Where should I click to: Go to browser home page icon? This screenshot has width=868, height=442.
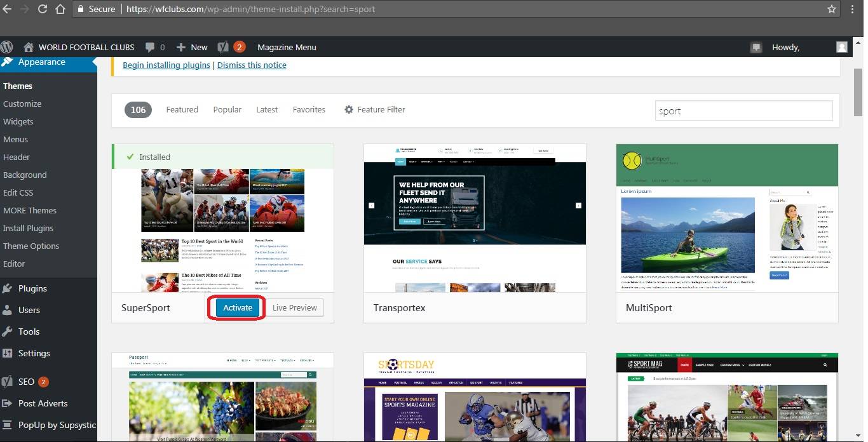coord(60,9)
